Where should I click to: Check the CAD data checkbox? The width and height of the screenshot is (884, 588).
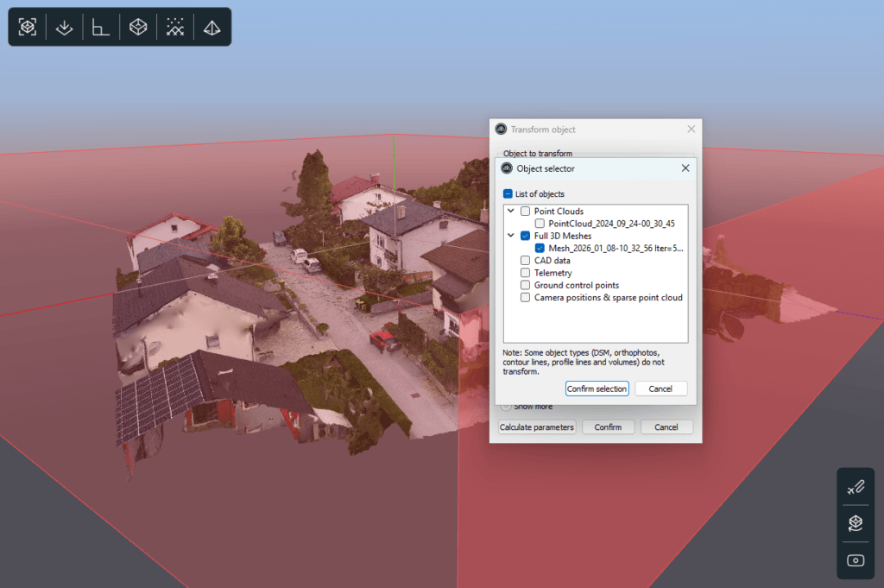point(525,261)
